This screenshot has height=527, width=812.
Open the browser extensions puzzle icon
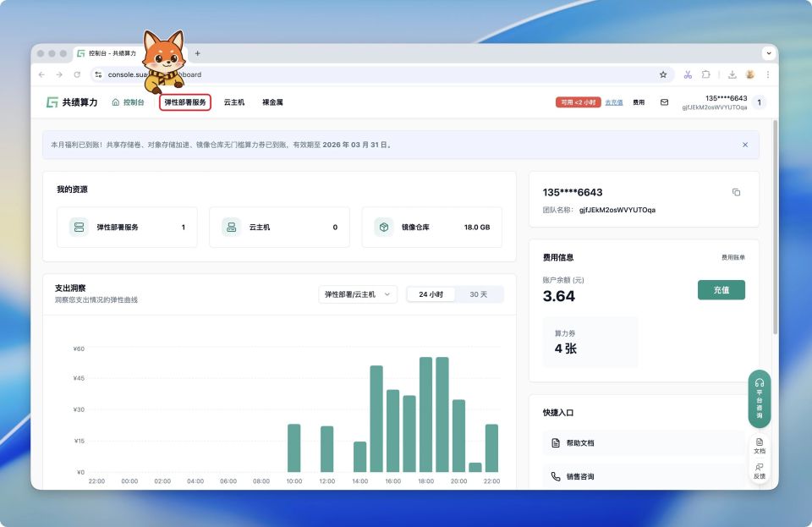pos(705,74)
